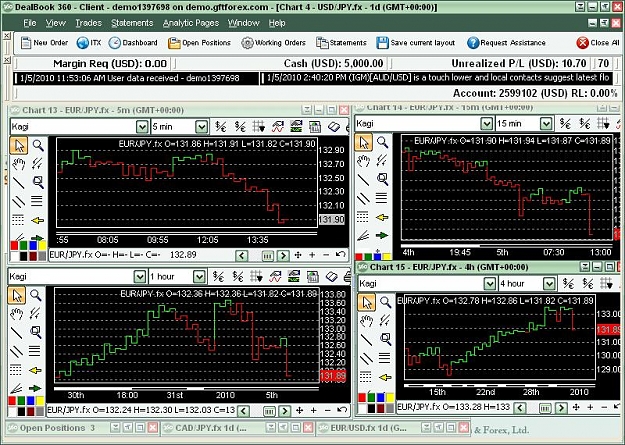
Task: Expand the 4 hour interval dropdown
Action: [x=549, y=284]
